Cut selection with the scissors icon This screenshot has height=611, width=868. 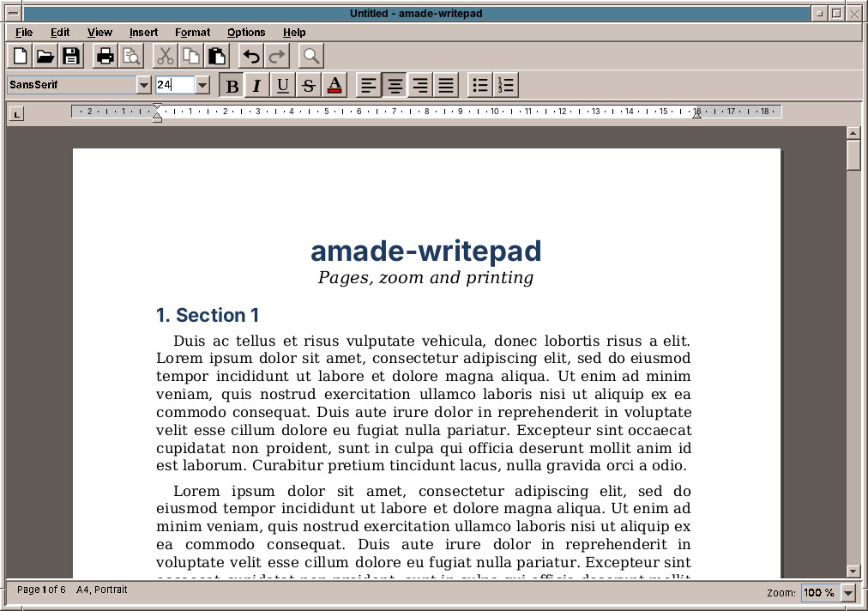[165, 56]
